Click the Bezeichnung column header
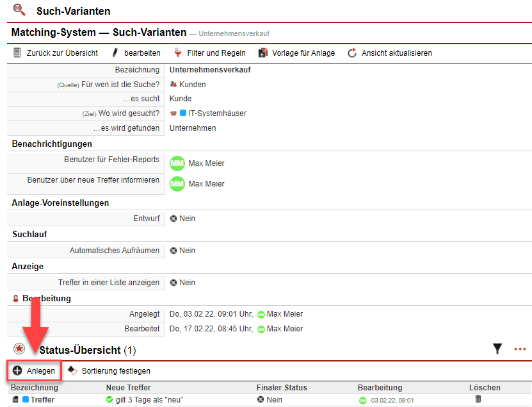 tap(35, 388)
